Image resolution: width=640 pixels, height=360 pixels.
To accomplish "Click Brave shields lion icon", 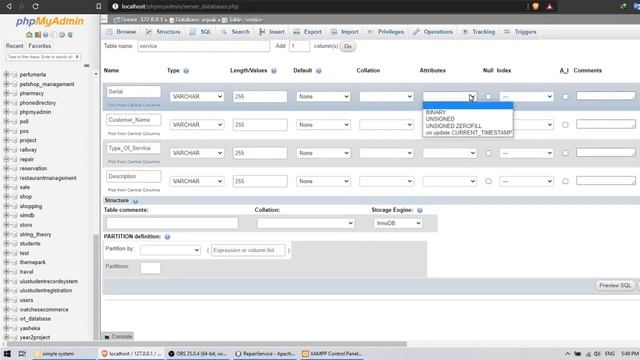I will coord(536,6).
